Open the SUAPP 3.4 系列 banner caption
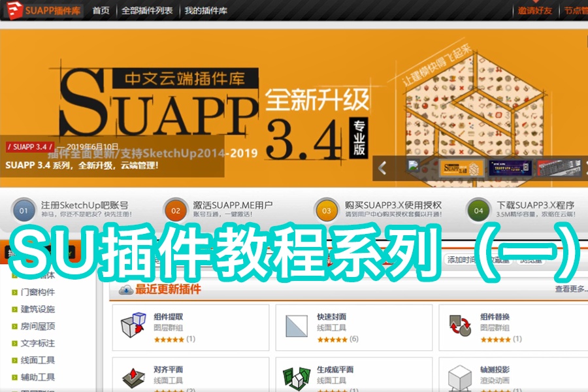The image size is (588, 392). pos(82,165)
